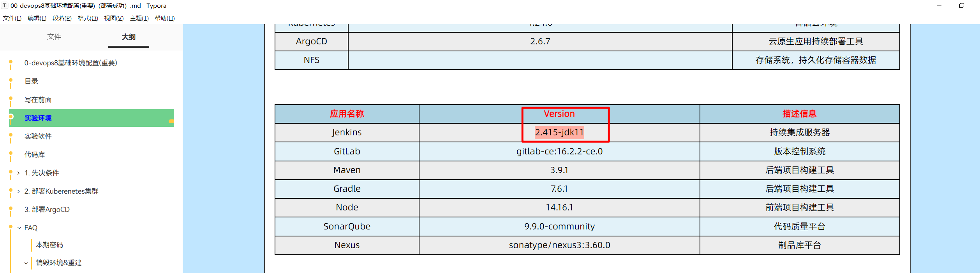
Task: Click the 9.9.0-community cell
Action: point(559,226)
